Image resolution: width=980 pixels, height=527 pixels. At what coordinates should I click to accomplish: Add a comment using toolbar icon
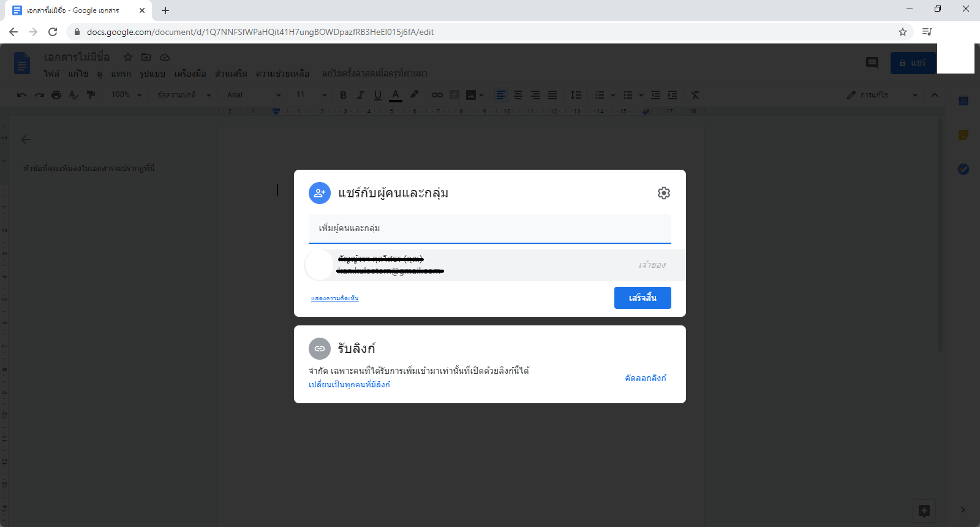(x=454, y=95)
